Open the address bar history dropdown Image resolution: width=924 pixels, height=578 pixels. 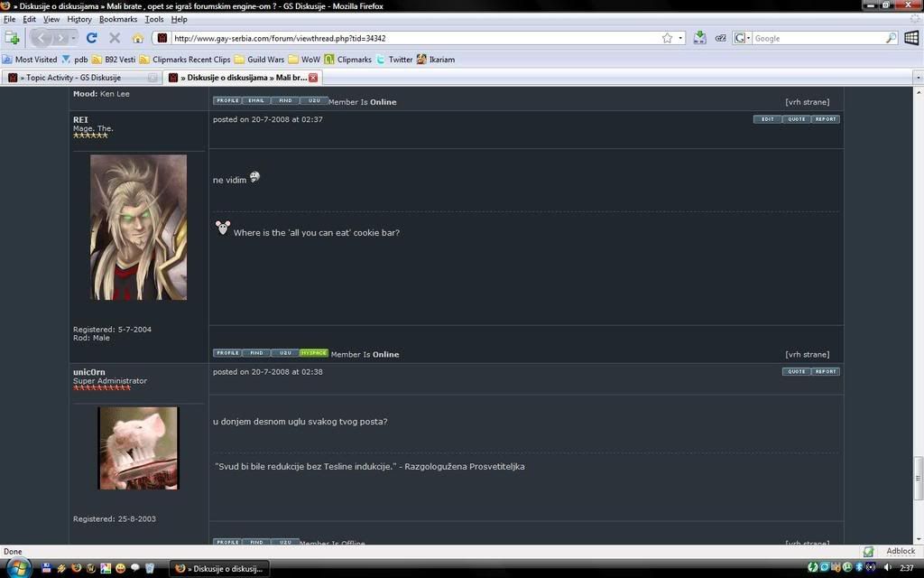click(x=680, y=38)
